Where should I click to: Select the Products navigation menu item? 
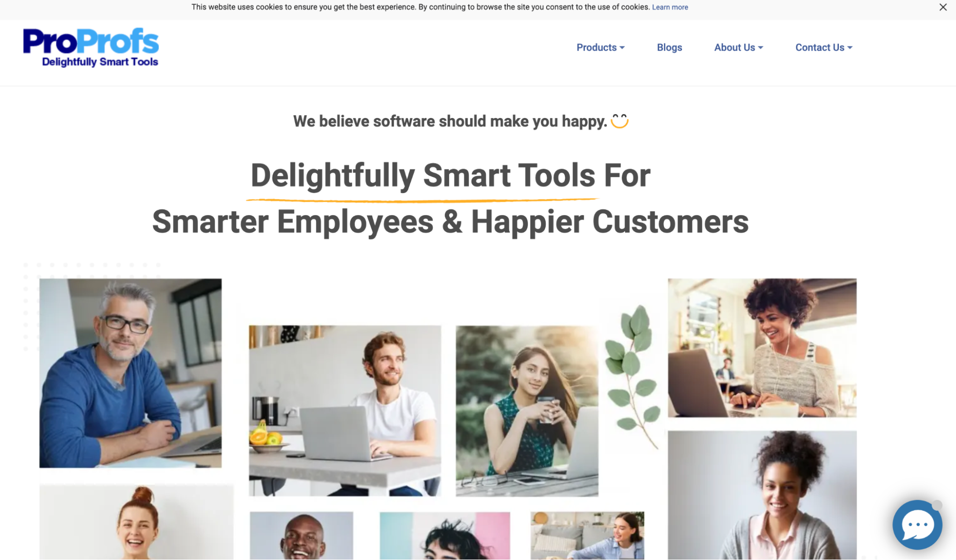(600, 47)
